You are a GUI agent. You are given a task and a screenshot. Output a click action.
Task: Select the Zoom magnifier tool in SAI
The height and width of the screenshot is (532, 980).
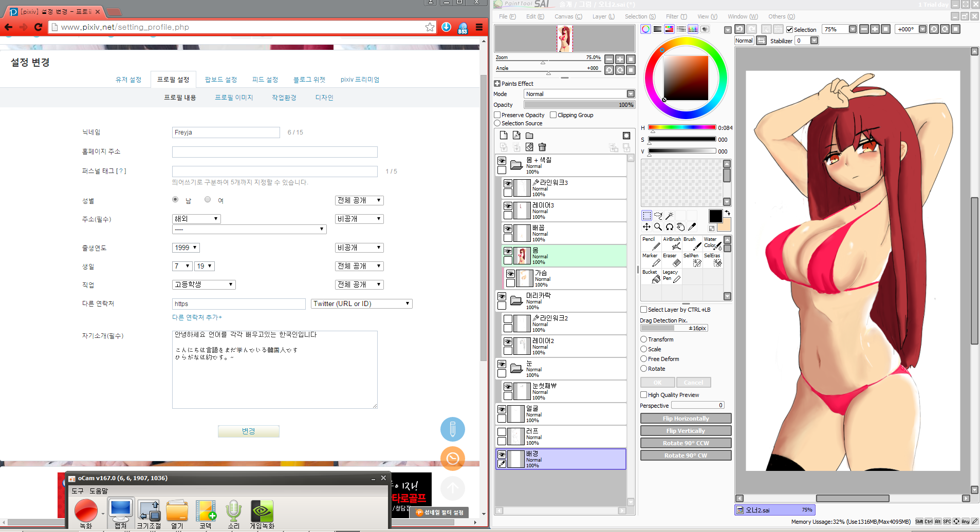[658, 226]
